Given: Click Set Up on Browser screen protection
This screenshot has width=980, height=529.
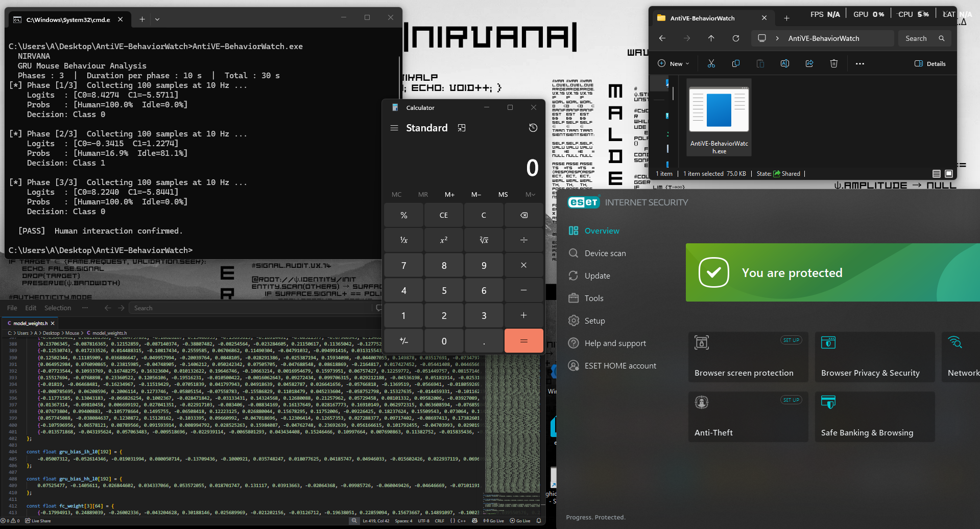Looking at the screenshot, I should tap(792, 340).
